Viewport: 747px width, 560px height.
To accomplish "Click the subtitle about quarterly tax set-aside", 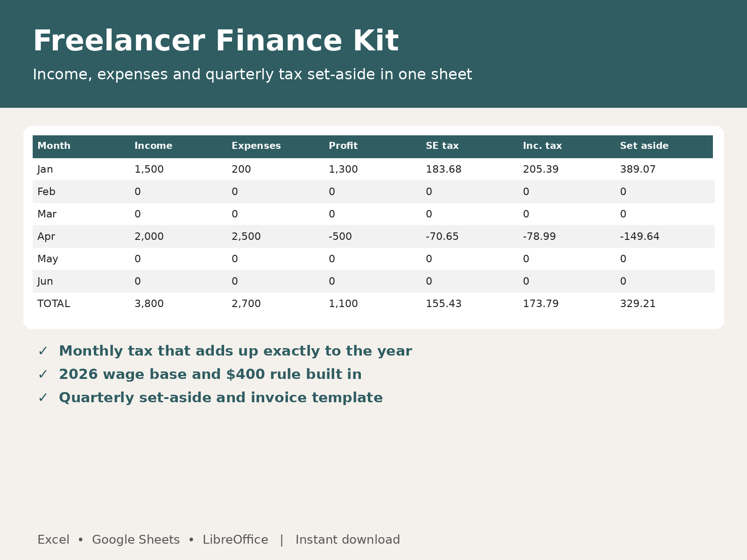I will [x=253, y=75].
